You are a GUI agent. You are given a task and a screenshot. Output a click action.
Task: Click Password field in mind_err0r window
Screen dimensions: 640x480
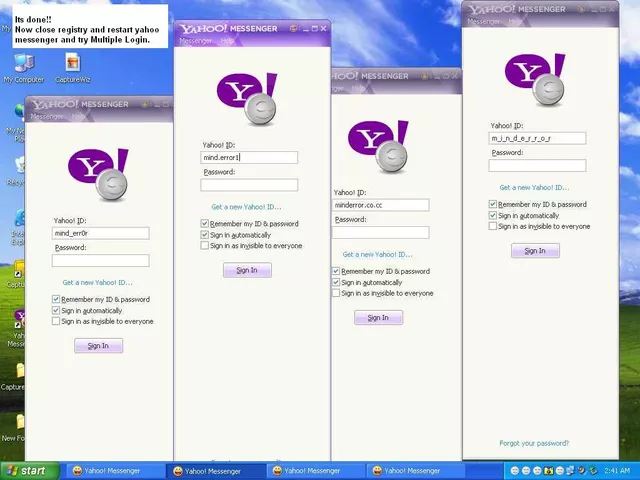click(100, 260)
